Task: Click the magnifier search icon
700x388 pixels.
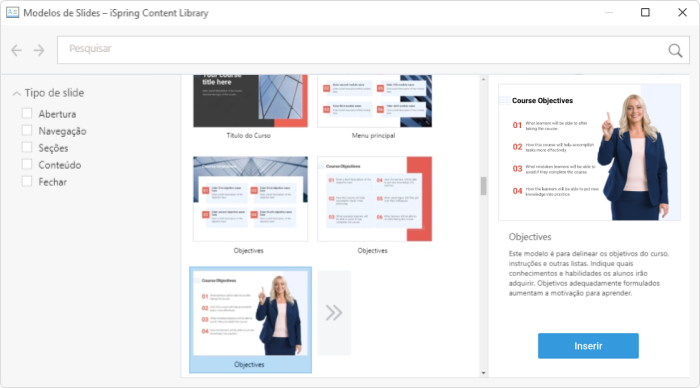Action: click(675, 50)
